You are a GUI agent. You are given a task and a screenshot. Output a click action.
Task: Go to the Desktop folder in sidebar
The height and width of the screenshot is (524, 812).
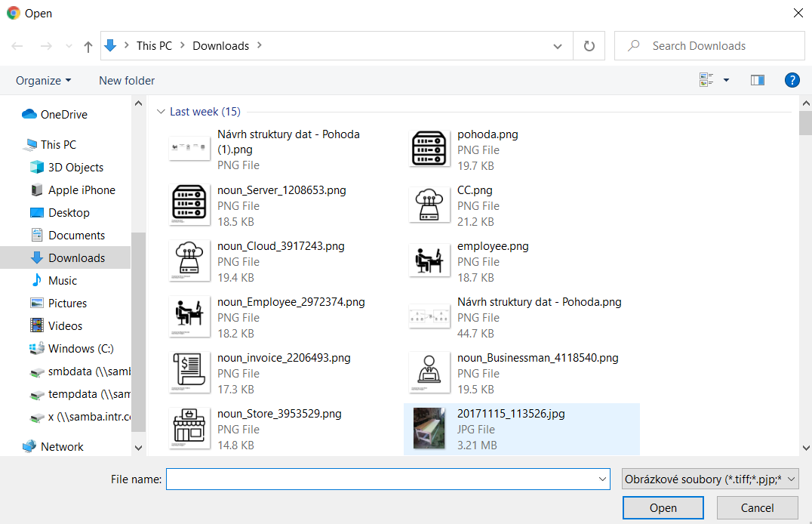(x=69, y=213)
